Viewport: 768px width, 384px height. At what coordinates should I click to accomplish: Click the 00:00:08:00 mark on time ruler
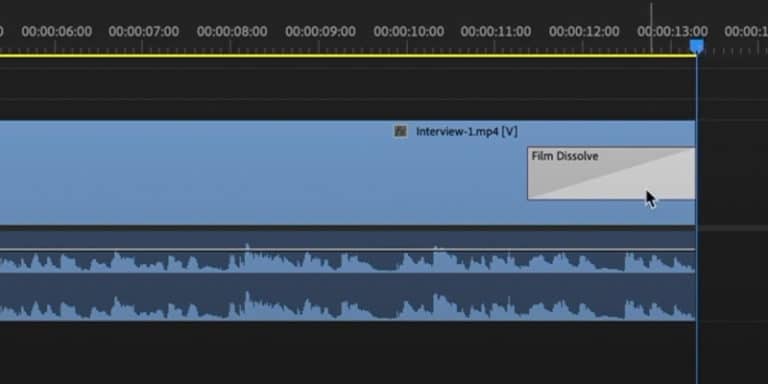232,32
